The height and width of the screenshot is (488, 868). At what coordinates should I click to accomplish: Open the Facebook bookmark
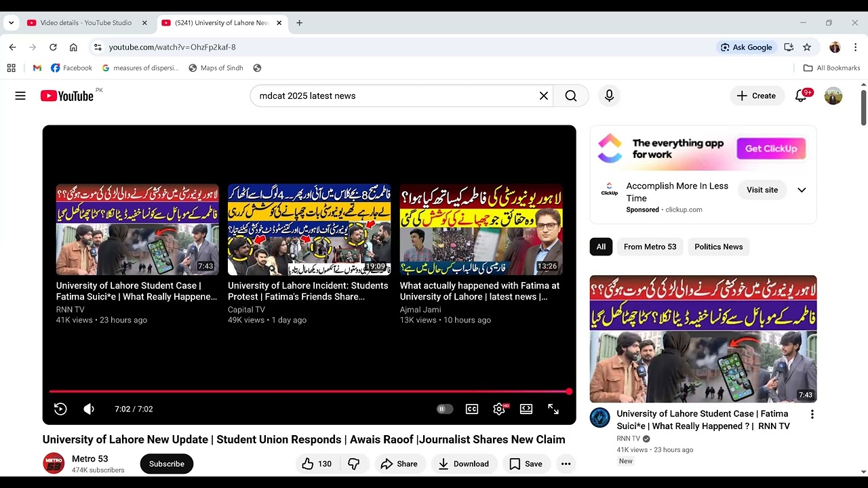point(71,68)
